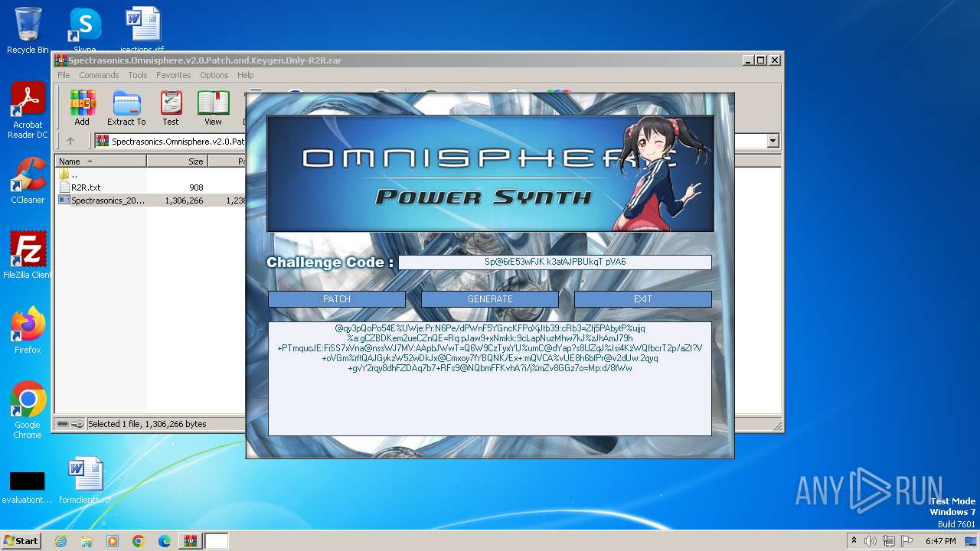The width and height of the screenshot is (980, 551).
Task: Click the taskbar clock showing 6:47 PM
Action: click(x=940, y=541)
